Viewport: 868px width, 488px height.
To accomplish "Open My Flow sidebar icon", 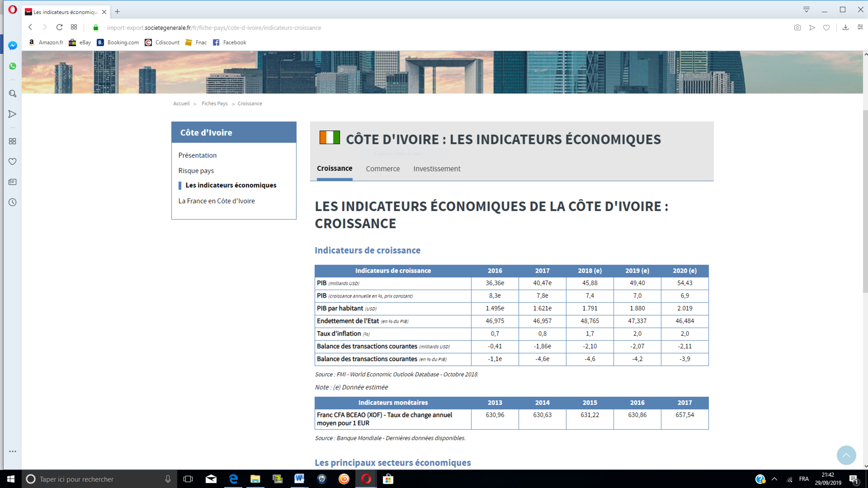I will (x=13, y=114).
